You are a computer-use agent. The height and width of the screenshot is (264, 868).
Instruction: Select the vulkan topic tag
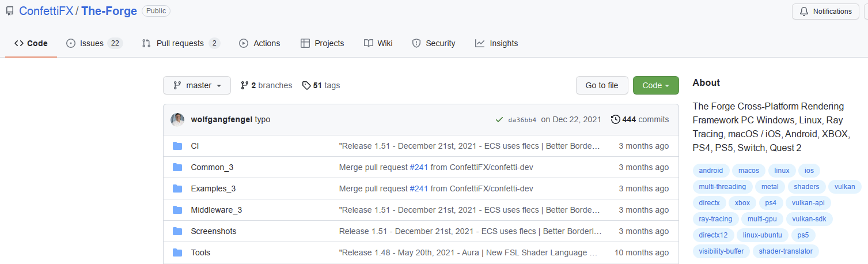tap(845, 187)
